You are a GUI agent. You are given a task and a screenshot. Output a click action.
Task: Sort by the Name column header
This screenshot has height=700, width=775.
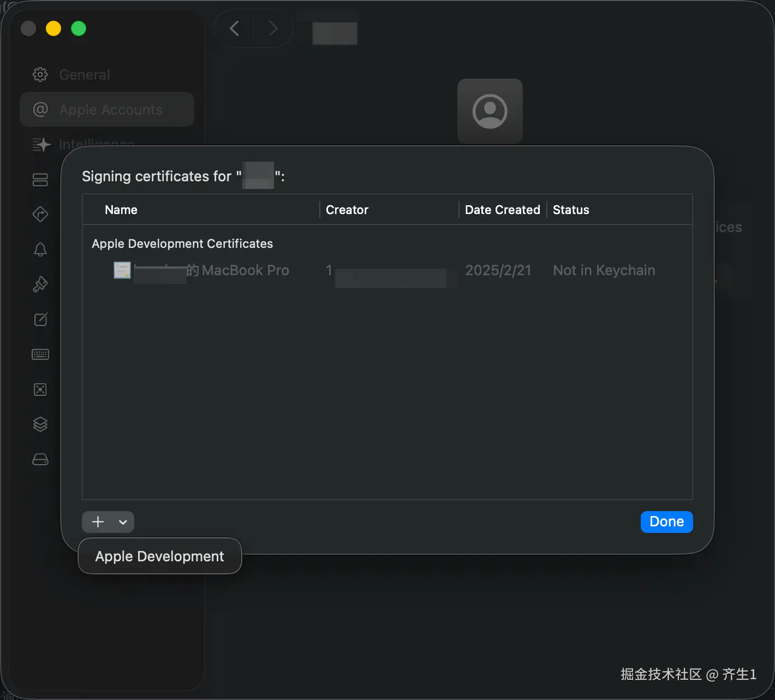tap(121, 210)
